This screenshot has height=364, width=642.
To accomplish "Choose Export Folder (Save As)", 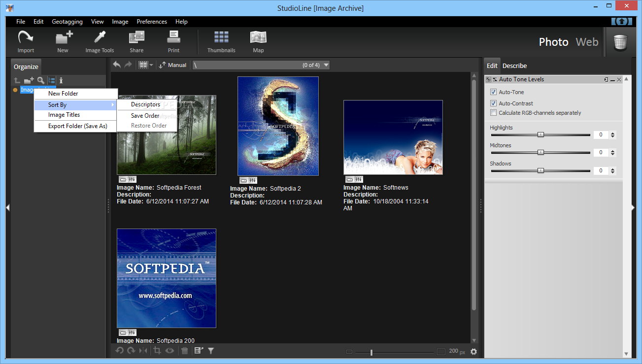I will tap(76, 126).
